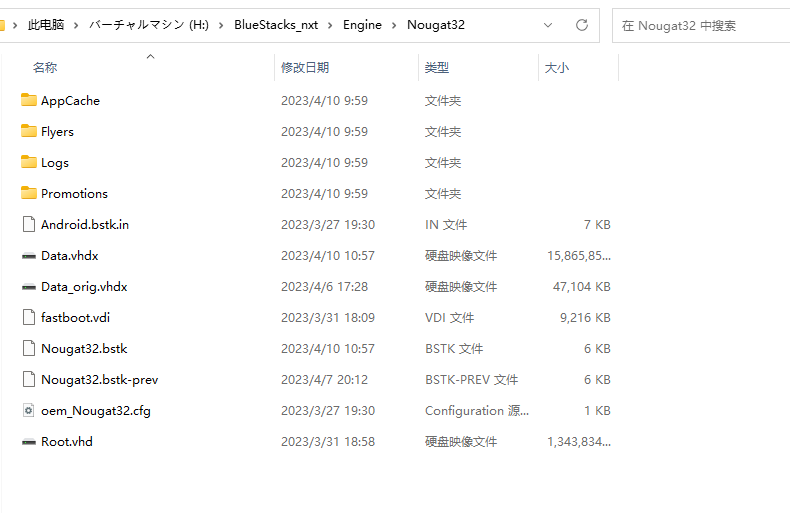Click the Nougat32.bstk file icon
Screen dimensions: 790x516
[29, 348]
